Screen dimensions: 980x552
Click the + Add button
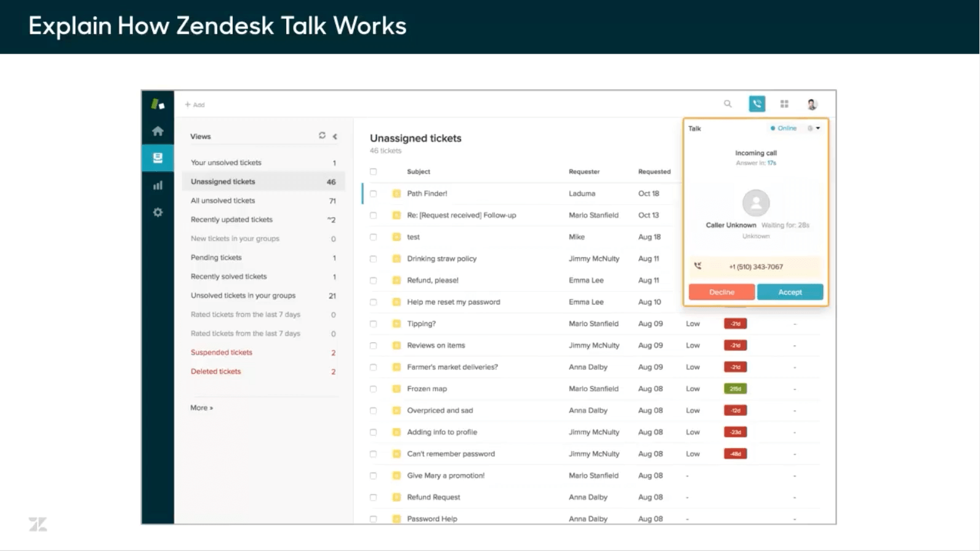[x=195, y=105]
